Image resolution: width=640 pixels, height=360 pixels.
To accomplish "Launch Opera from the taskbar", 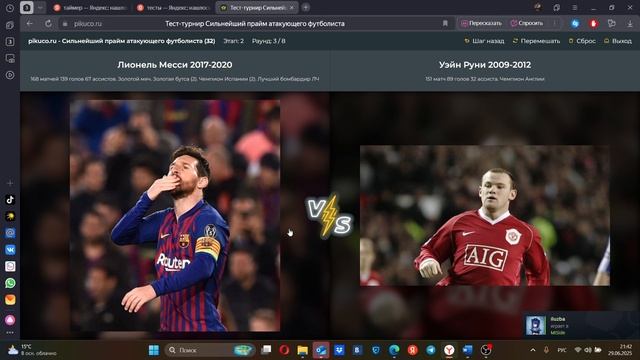I will (284, 350).
